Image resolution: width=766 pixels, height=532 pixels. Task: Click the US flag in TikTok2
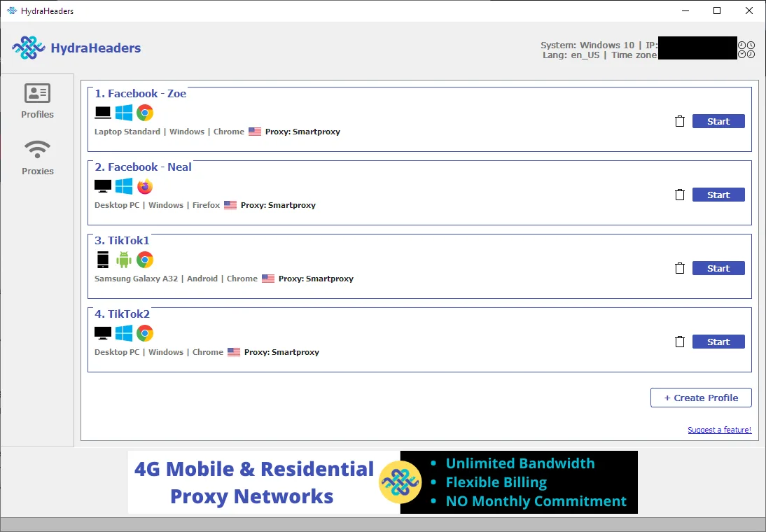(234, 352)
